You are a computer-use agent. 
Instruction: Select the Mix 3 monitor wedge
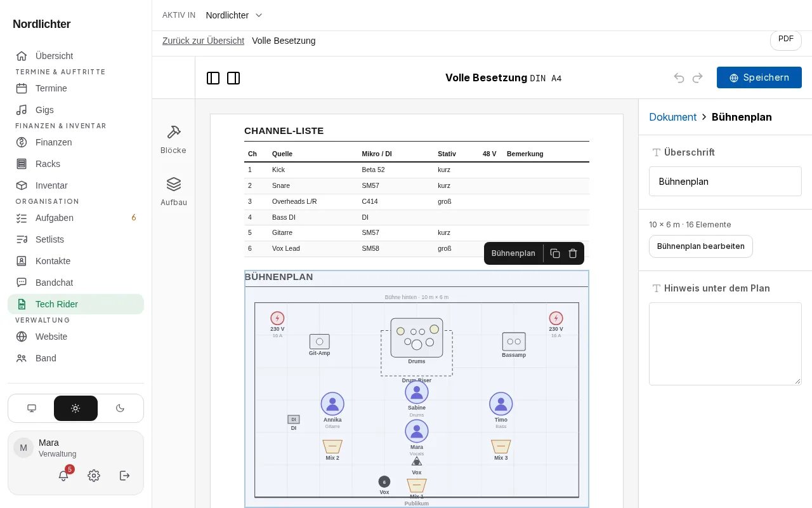pyautogui.click(x=501, y=446)
